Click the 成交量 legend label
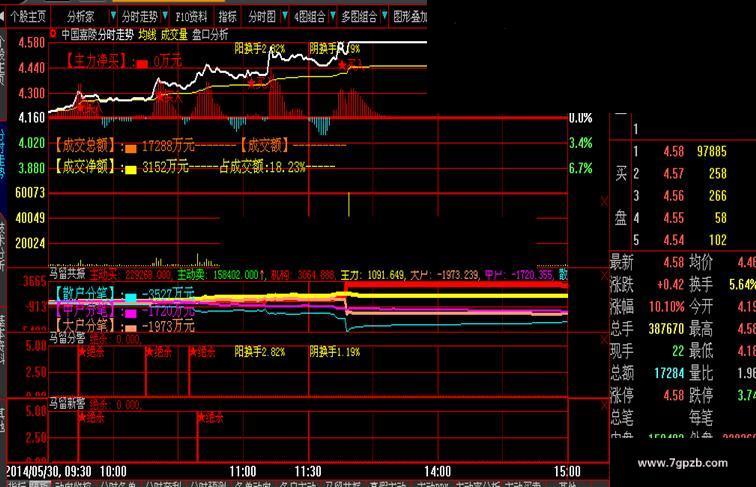The image size is (756, 487). [174, 34]
